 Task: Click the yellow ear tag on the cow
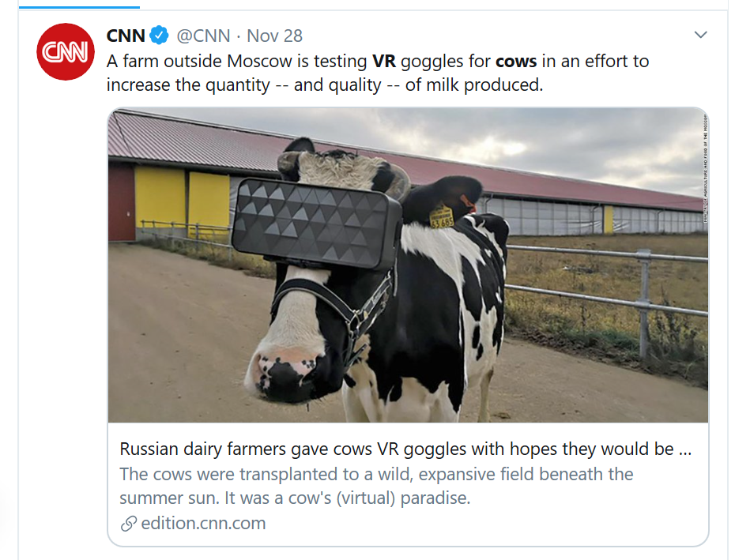point(442,217)
